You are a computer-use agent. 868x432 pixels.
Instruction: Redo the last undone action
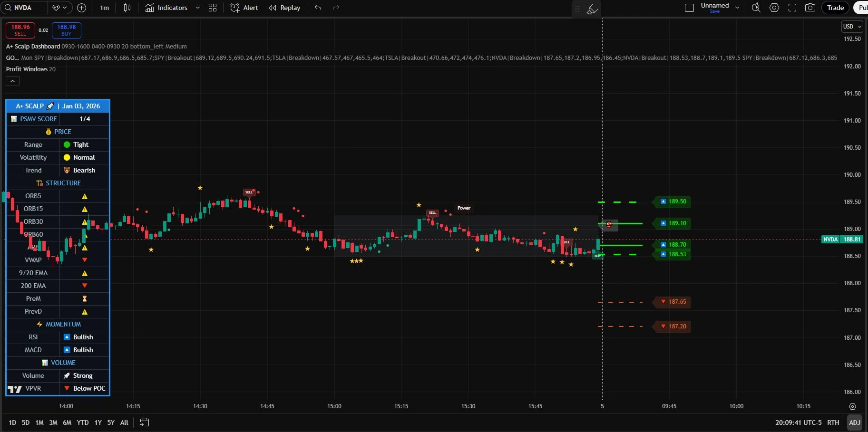[336, 8]
